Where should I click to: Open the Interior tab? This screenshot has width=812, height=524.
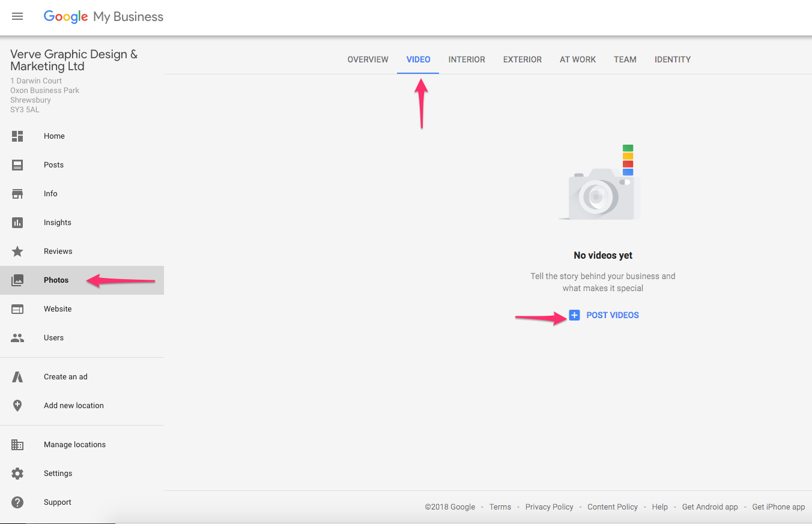(467, 59)
